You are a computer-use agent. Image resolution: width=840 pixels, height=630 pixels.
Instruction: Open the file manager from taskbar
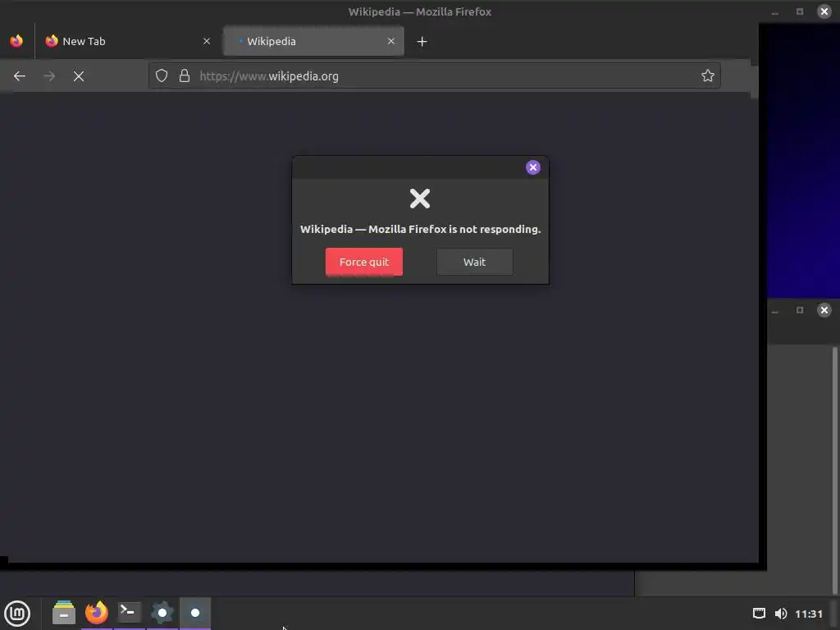pyautogui.click(x=64, y=613)
